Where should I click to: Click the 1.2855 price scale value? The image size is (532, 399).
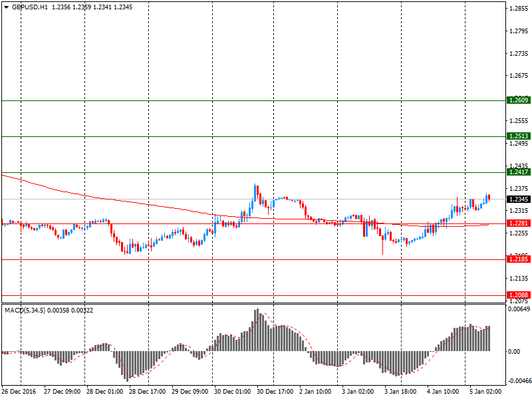click(x=519, y=9)
